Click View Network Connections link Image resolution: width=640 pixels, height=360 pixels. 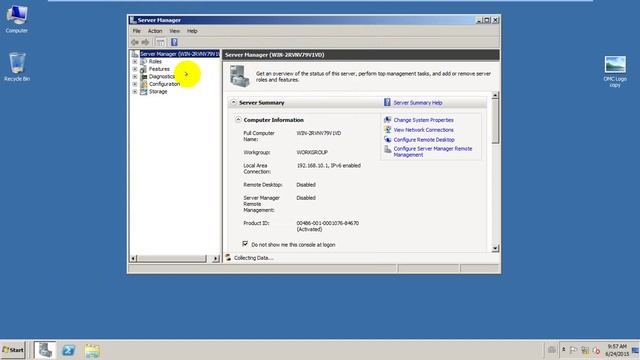pyautogui.click(x=424, y=130)
